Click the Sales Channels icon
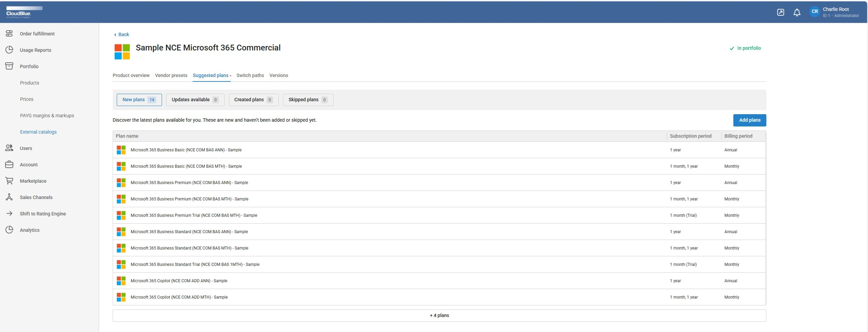The image size is (868, 332). coord(9,197)
